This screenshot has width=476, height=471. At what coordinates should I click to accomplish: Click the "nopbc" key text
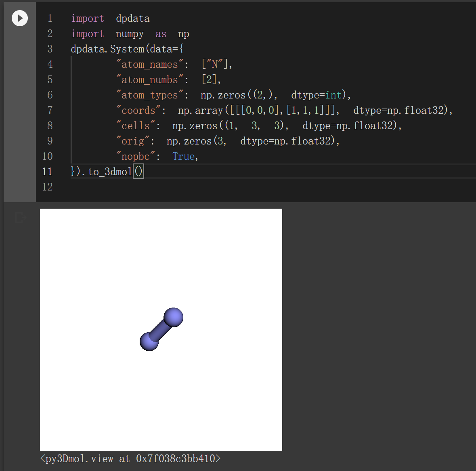tap(135, 156)
